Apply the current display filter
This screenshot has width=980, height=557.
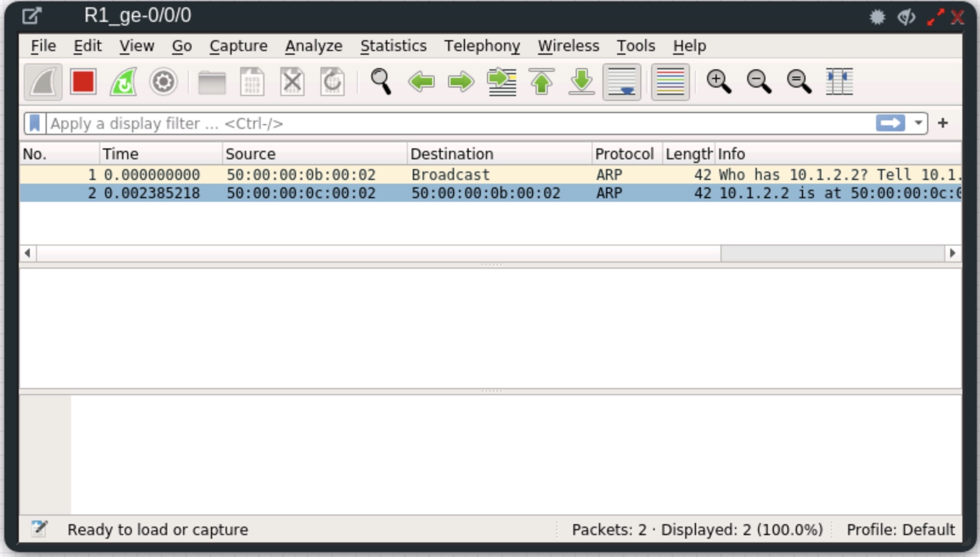(x=891, y=122)
